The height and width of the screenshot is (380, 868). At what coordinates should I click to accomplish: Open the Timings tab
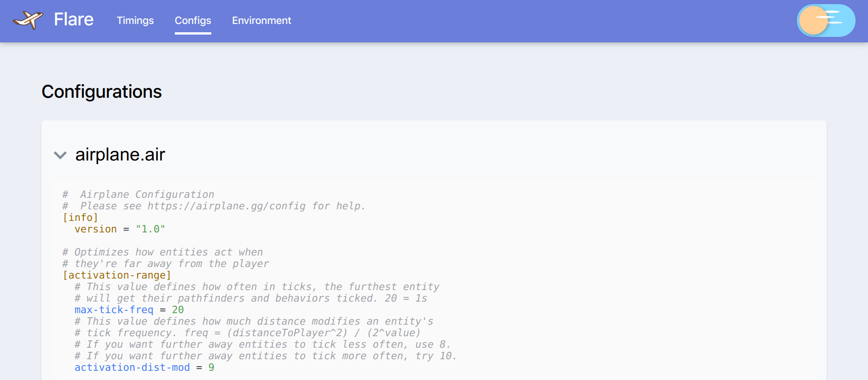(135, 21)
